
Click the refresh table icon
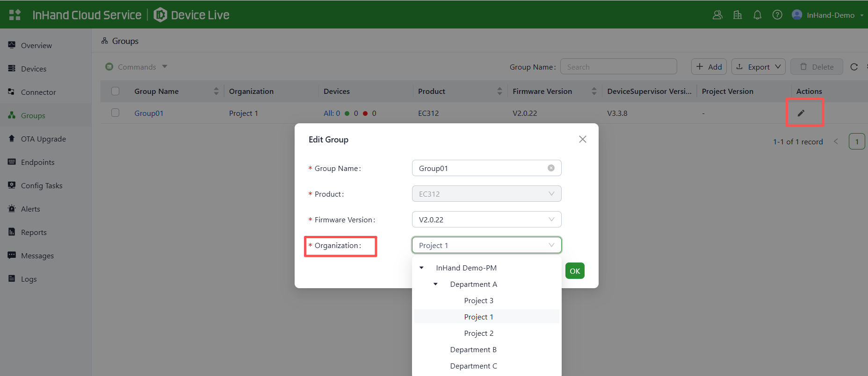854,67
